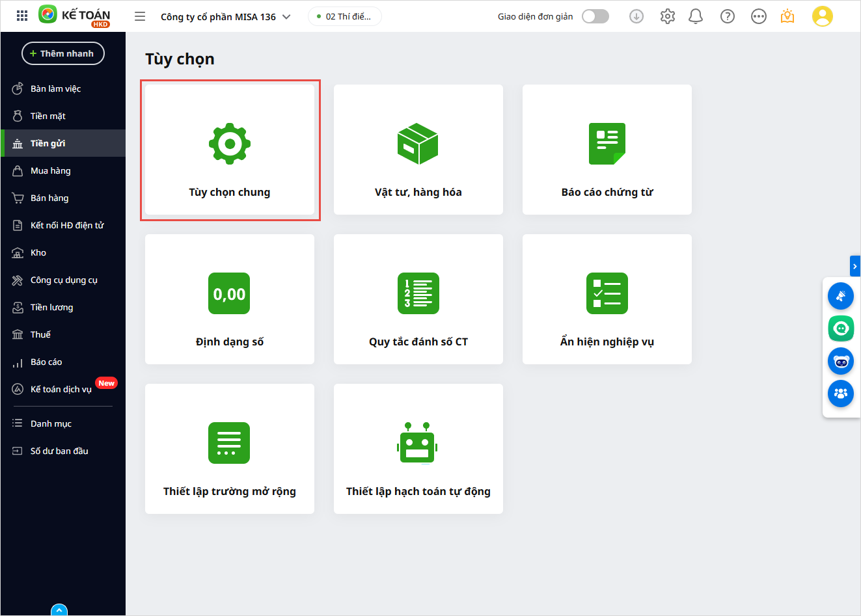
Task: Toggle Giao diện đơn giản switch
Action: (595, 16)
